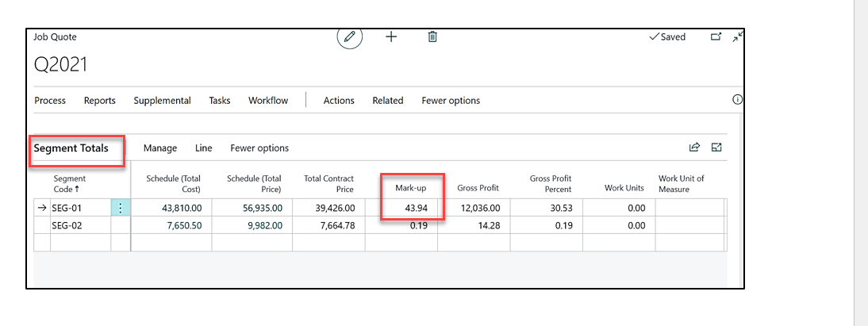Sort by the Segment Code column header
The image size is (868, 326).
[x=69, y=184]
